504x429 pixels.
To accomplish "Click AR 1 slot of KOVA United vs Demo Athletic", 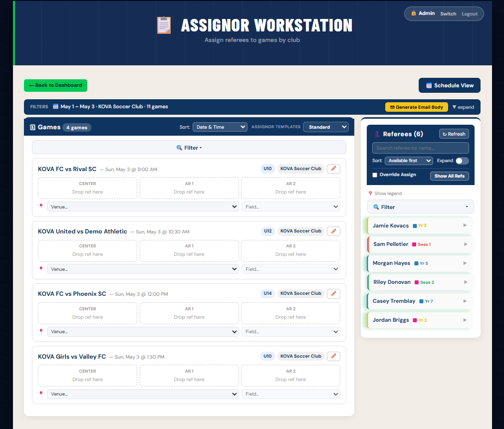I will coord(189,250).
